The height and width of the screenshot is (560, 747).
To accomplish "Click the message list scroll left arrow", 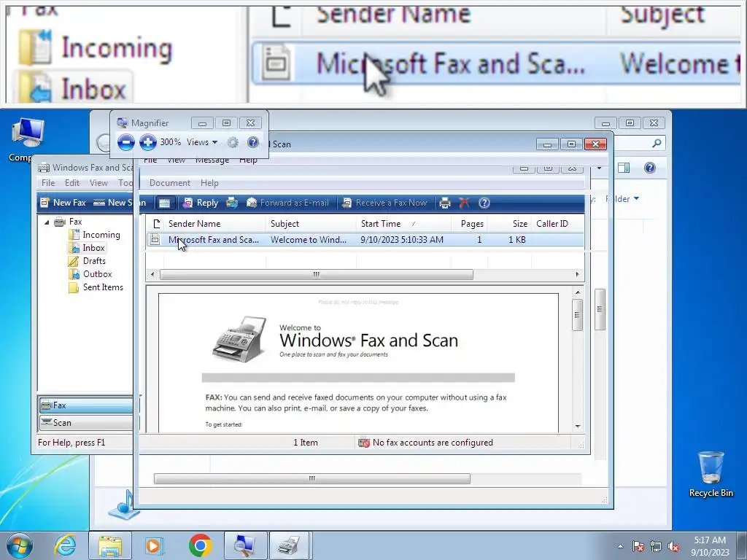I will click(x=152, y=275).
